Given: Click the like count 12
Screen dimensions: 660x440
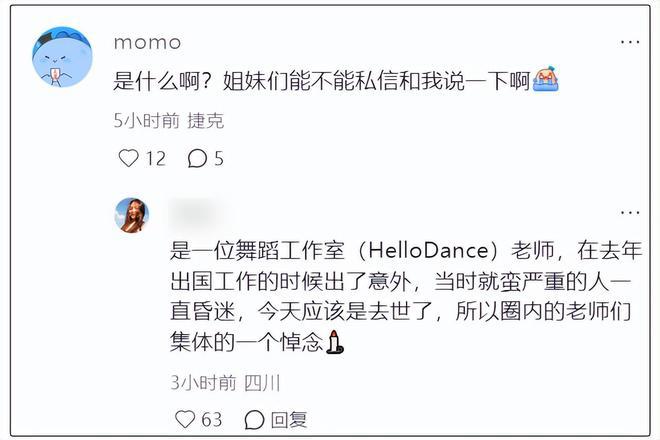Looking at the screenshot, I should tap(155, 158).
